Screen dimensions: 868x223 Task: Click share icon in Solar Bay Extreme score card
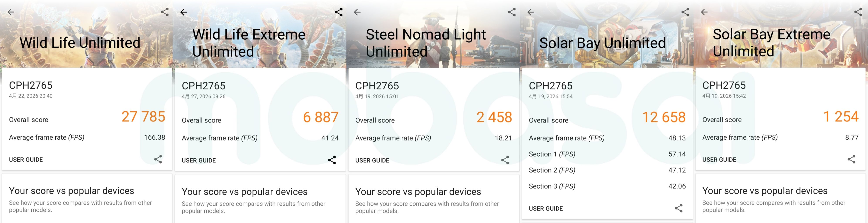851,159
